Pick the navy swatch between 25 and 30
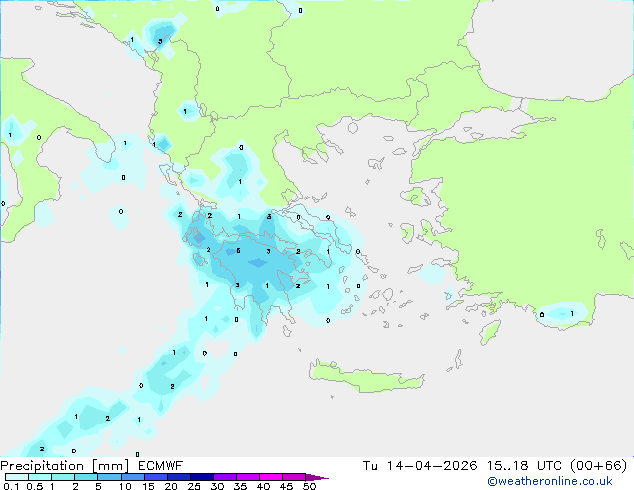634x490 pixels. click(202, 477)
